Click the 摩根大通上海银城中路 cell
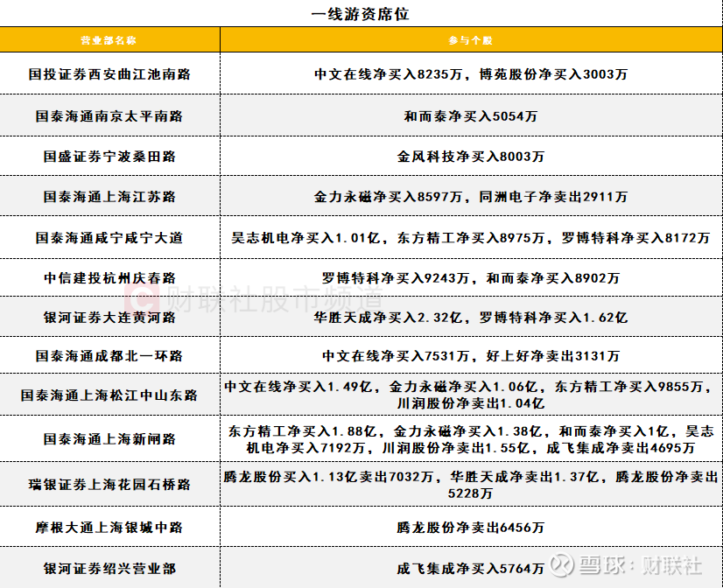This screenshot has width=723, height=588. [109, 528]
